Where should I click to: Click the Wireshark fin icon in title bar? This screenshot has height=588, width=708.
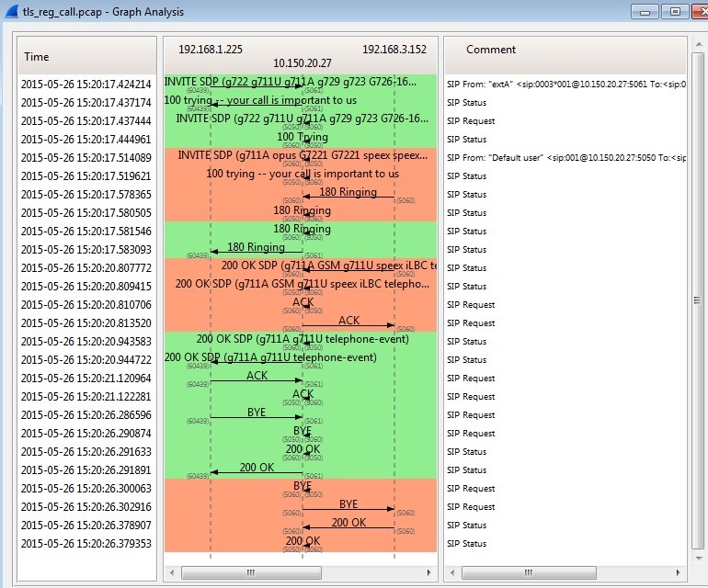11,11
